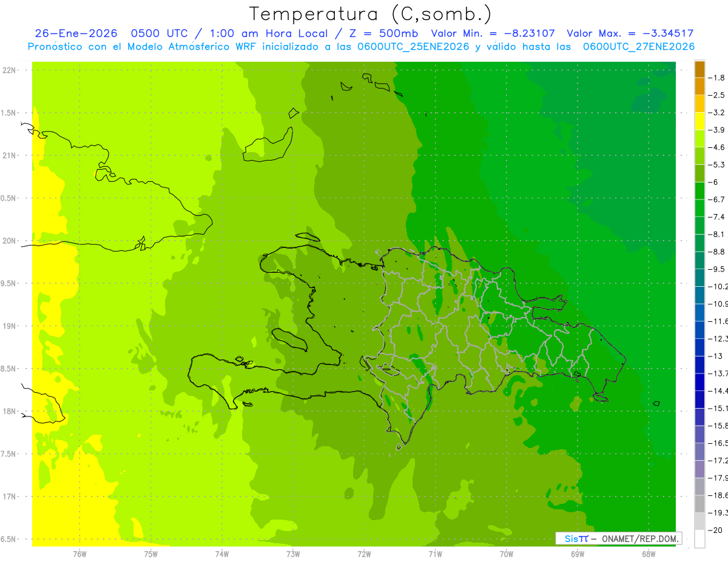Click the '-4.6' colorbar label
This screenshot has width=728, height=562.
click(x=718, y=147)
